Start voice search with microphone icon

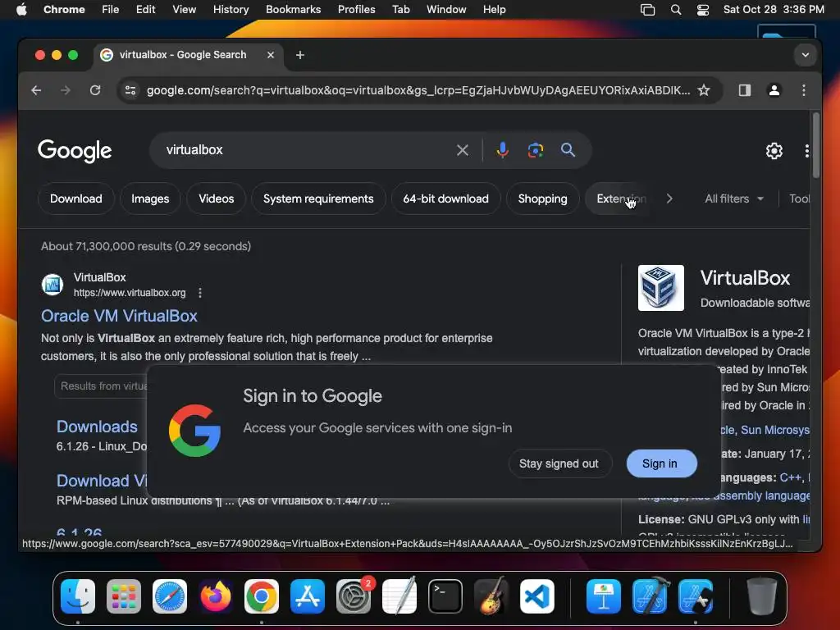click(502, 150)
